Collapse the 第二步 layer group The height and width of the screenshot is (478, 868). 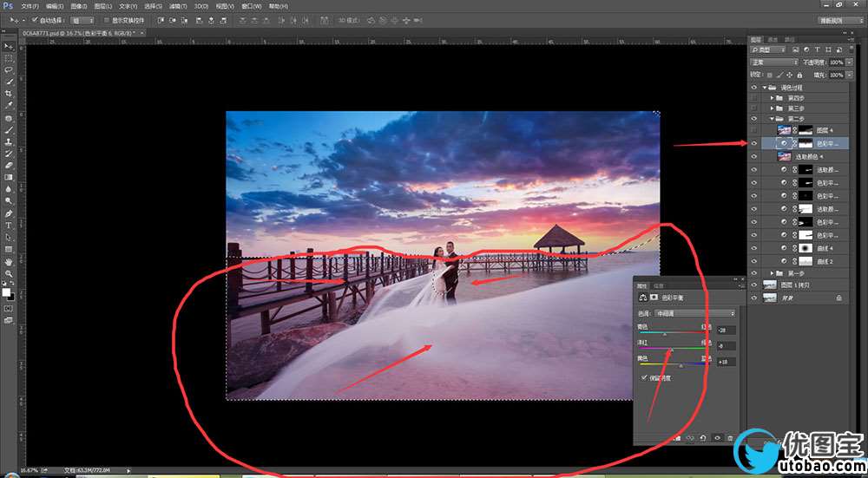773,119
